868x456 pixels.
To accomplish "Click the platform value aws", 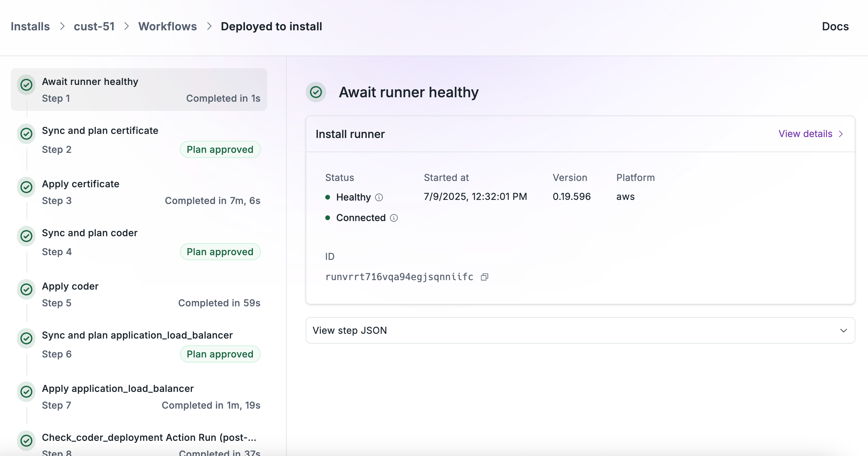I will tap(625, 196).
